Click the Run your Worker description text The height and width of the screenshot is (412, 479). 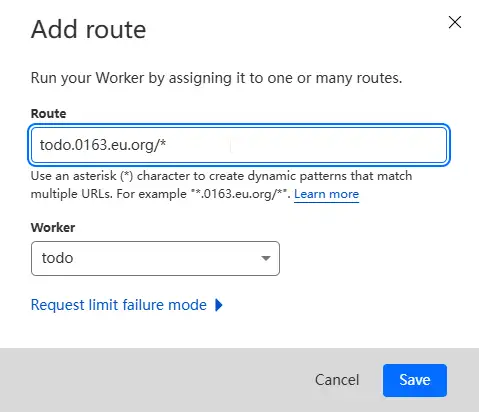point(216,78)
